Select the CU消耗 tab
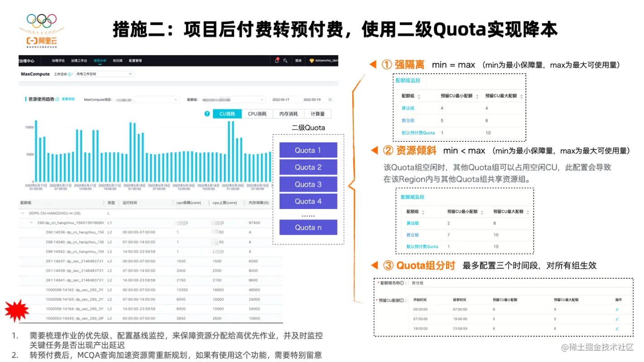This screenshot has width=644, height=362. point(227,114)
